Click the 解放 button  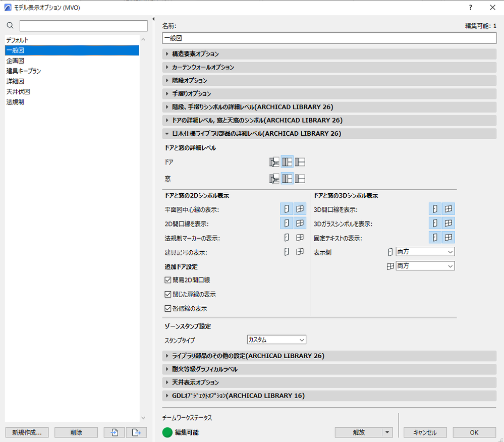[x=359, y=433]
